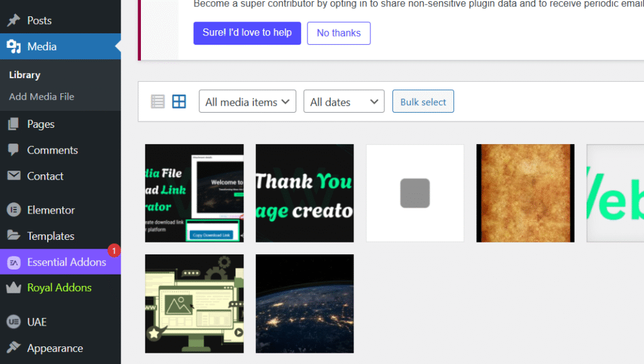The width and height of the screenshot is (644, 364).
Task: Open the Media menu item
Action: click(x=42, y=47)
